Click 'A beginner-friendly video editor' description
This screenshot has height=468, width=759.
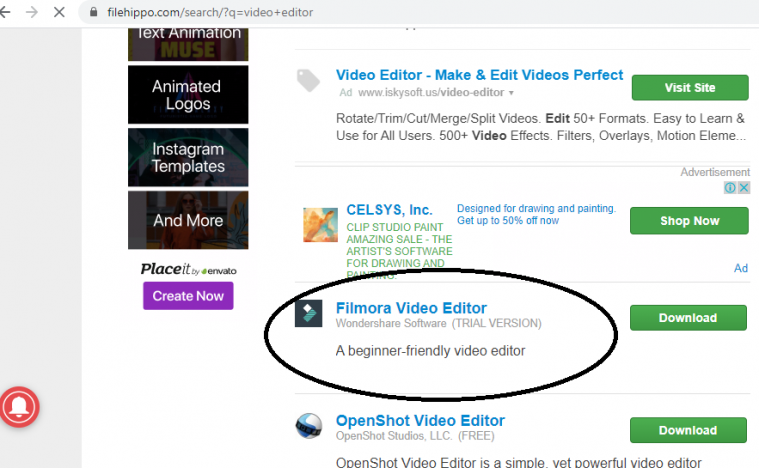(x=430, y=351)
